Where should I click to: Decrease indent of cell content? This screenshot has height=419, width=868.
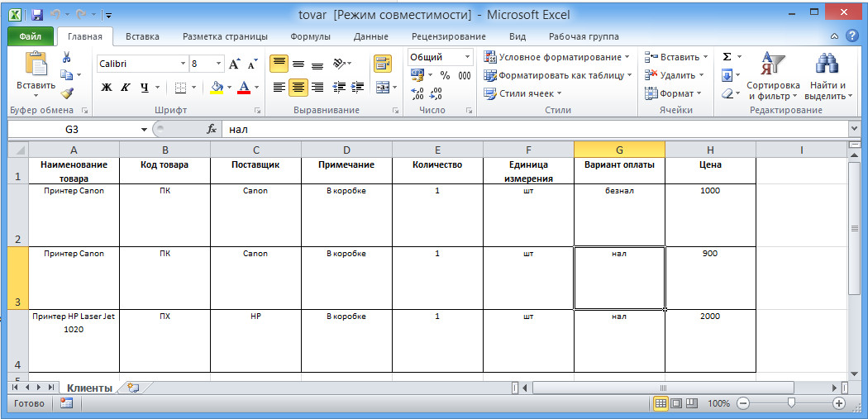point(339,87)
